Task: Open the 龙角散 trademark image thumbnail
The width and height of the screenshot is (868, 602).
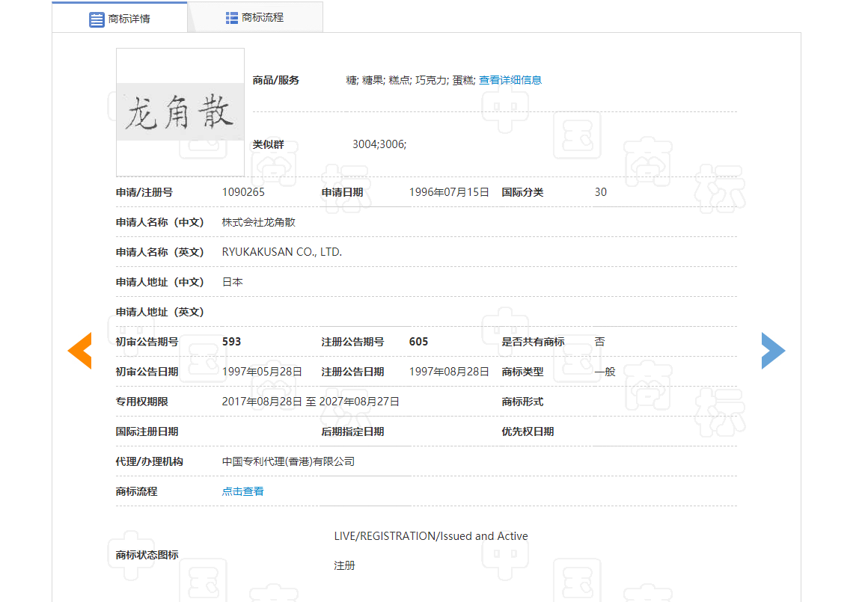Action: tap(180, 112)
